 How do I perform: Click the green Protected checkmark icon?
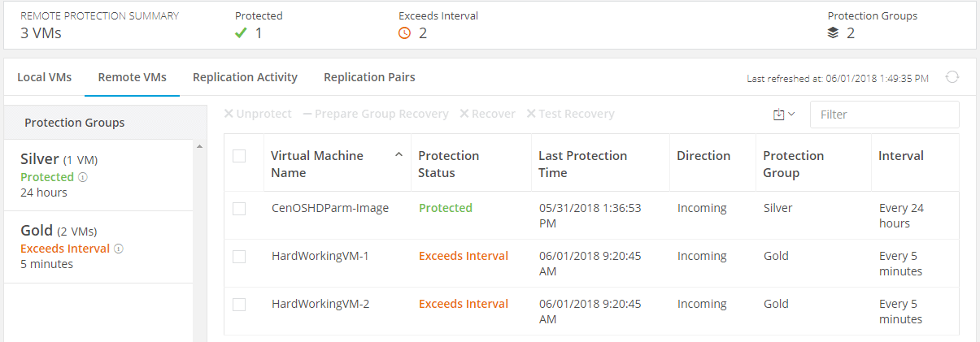(240, 33)
